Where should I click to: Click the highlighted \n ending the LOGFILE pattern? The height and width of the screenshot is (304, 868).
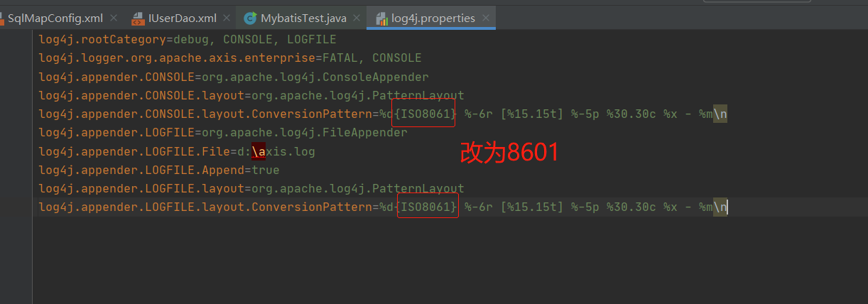pos(720,207)
